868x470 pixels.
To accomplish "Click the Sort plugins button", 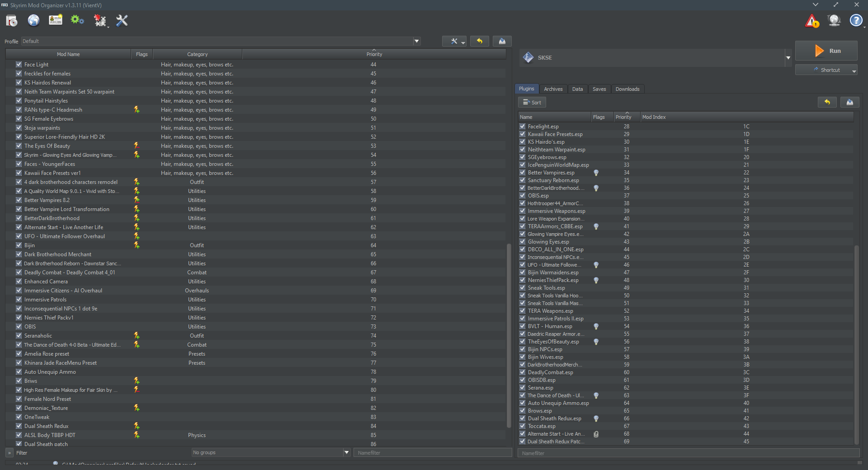I will pos(532,102).
